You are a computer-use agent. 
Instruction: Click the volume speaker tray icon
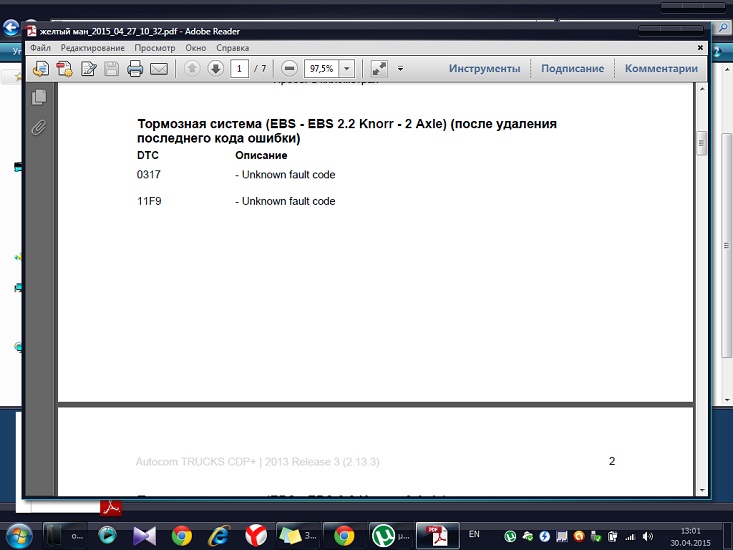pyautogui.click(x=647, y=536)
